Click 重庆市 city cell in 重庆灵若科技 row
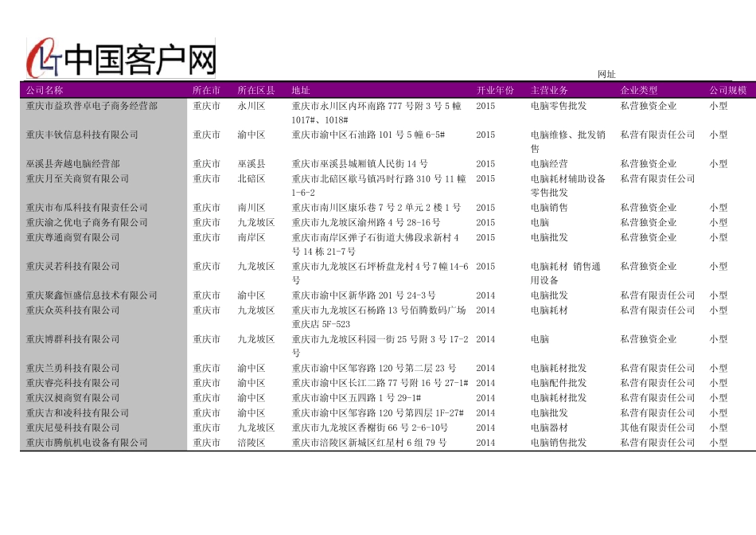The width and height of the screenshot is (756, 535). [x=206, y=266]
